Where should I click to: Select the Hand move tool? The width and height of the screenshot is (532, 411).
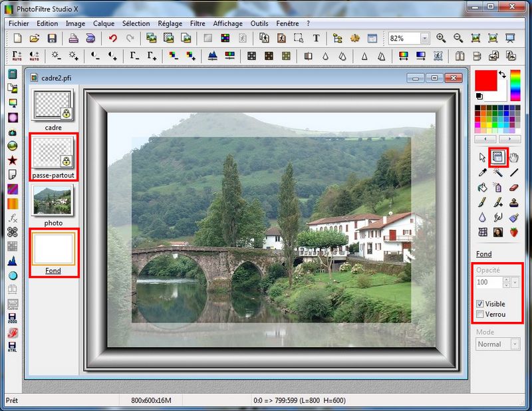point(514,158)
